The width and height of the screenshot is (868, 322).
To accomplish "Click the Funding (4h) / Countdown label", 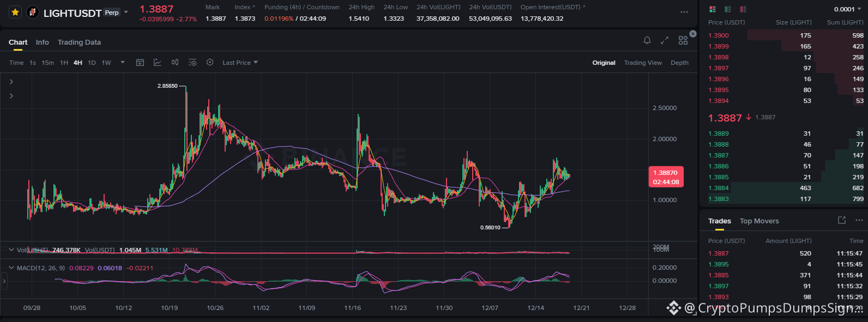I will point(302,7).
